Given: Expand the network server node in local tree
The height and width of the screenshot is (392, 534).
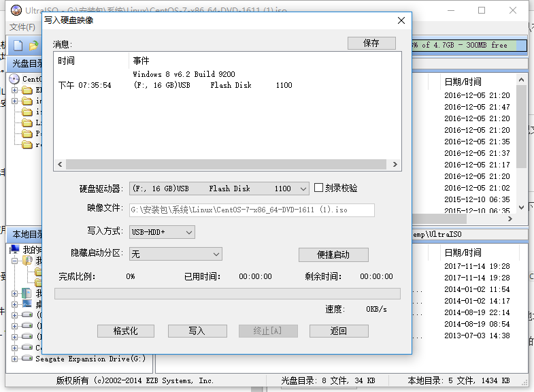Looking at the screenshot, I should (15, 293).
